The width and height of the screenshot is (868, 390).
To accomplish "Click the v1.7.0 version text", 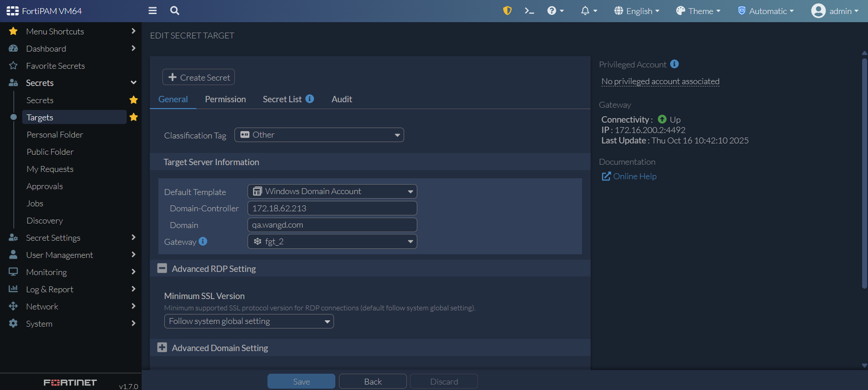I will pyautogui.click(x=129, y=386).
